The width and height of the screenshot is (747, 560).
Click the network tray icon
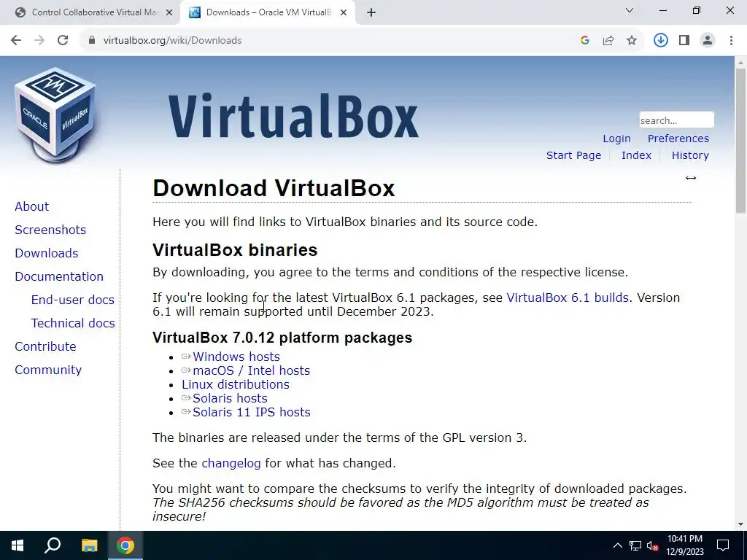635,545
